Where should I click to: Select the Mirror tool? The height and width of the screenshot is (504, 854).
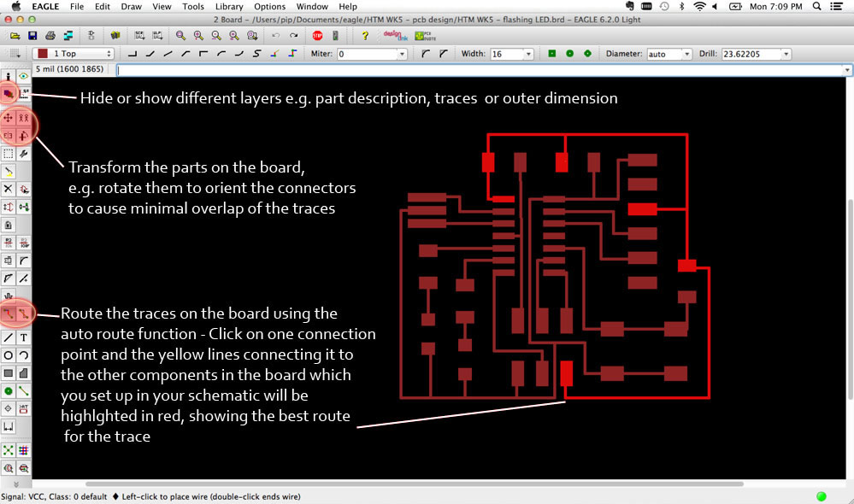(9, 135)
